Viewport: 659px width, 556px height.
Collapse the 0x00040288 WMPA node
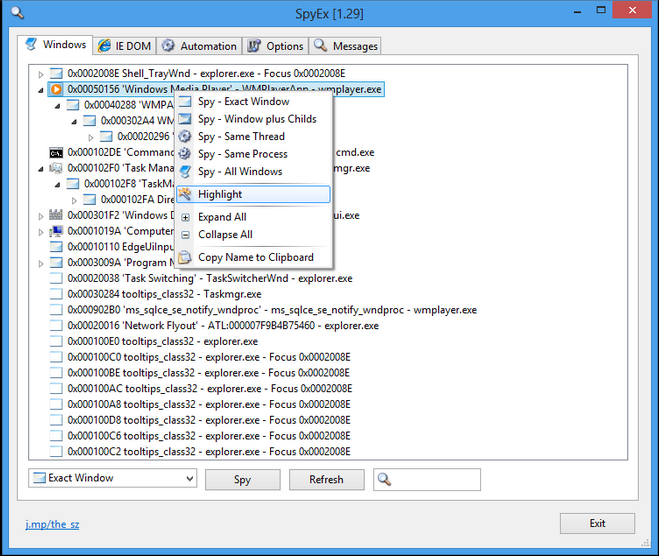pos(58,106)
